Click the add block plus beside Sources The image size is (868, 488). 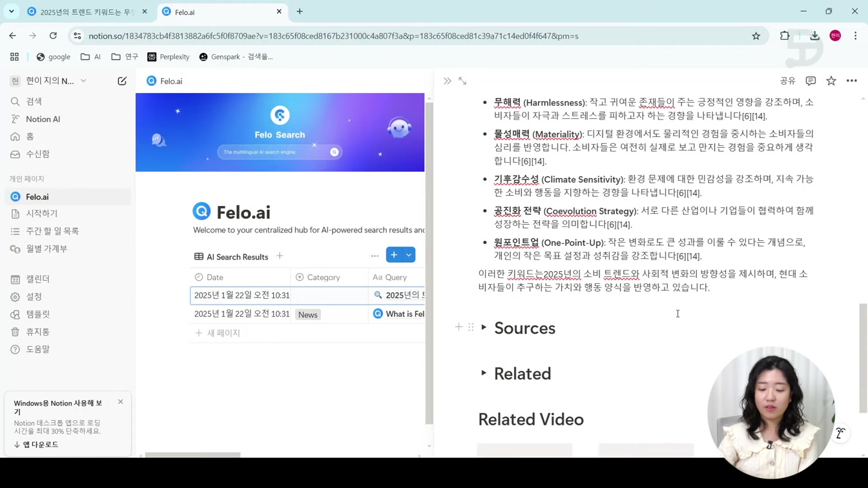point(459,327)
